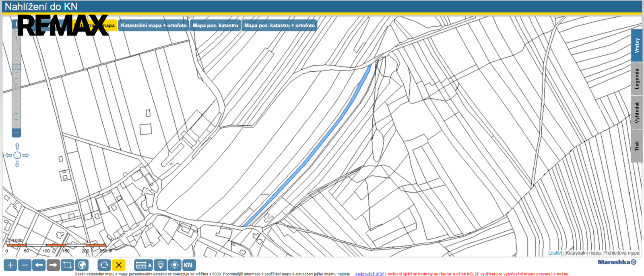Select Mapa poz. katastru tab

215,25
